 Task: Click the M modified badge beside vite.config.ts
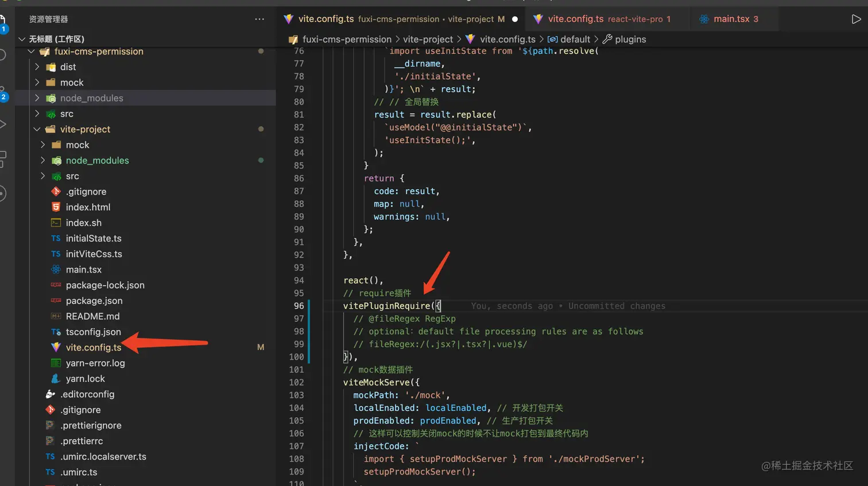(x=261, y=347)
